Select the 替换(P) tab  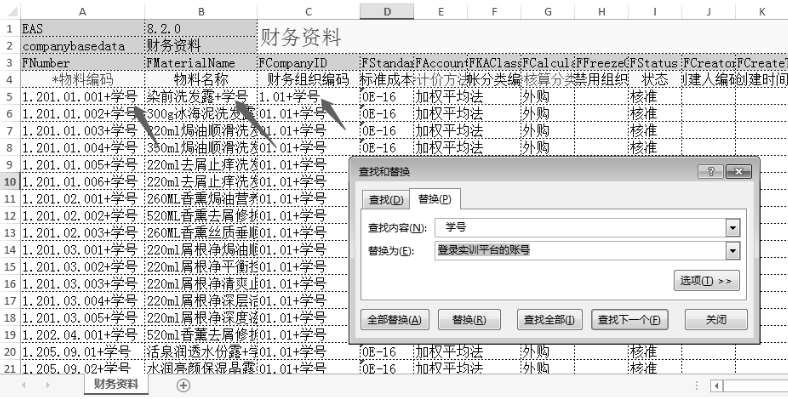tap(435, 199)
